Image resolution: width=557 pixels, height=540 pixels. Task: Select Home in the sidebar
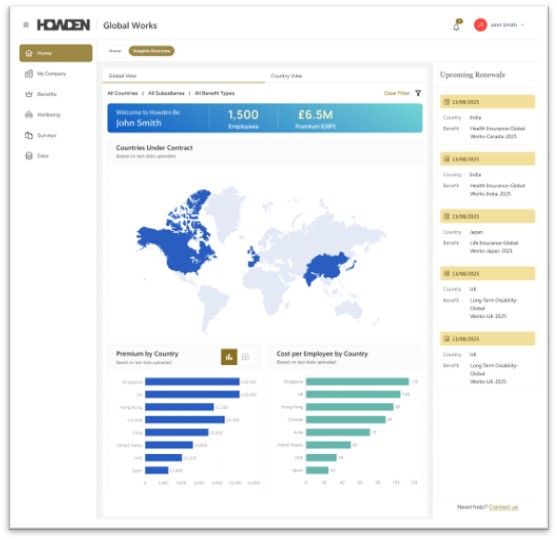tap(56, 53)
